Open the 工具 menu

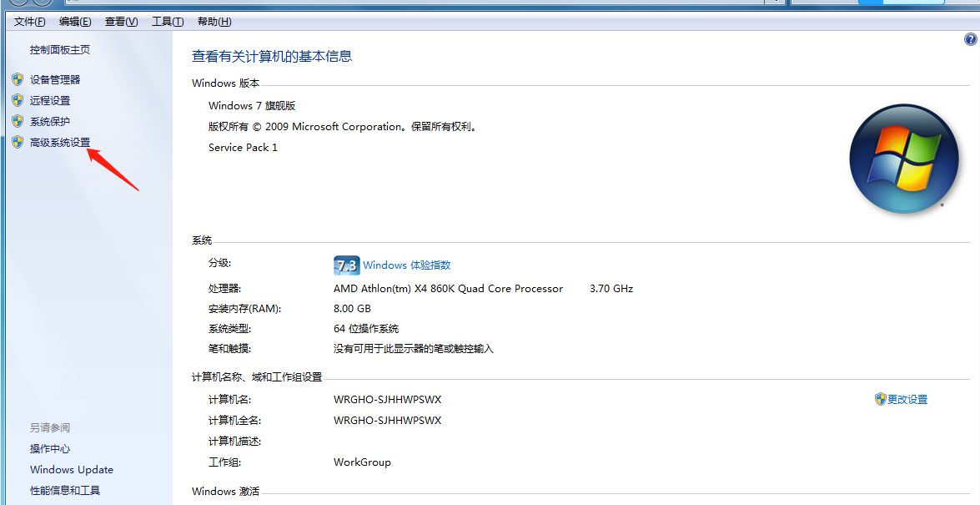(x=166, y=21)
